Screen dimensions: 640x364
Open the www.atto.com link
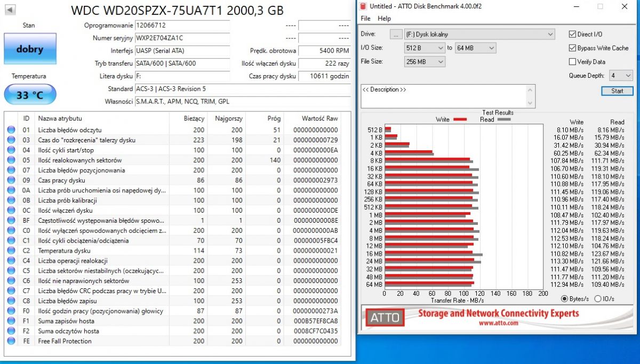498,323
